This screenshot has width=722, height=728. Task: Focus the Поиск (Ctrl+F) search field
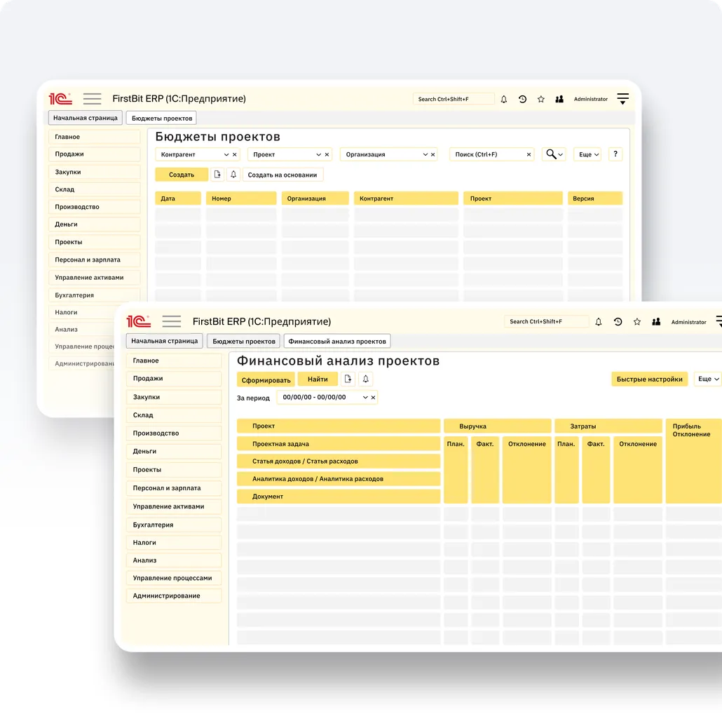pos(487,154)
